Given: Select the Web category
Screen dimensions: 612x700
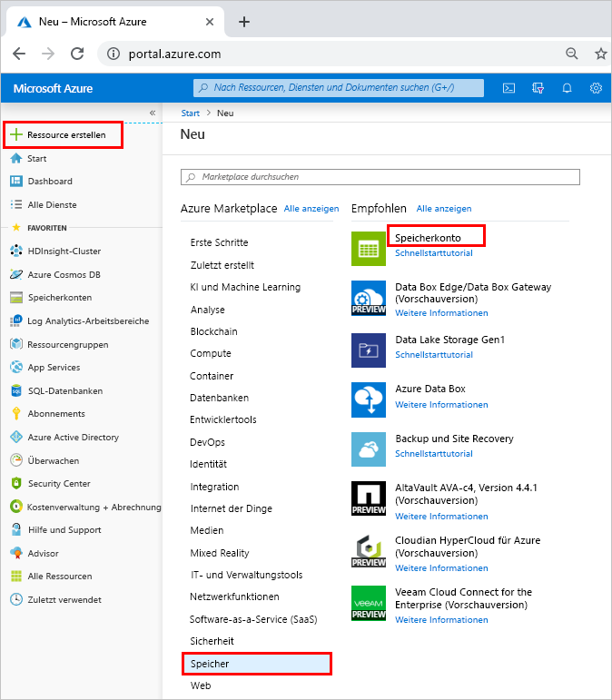Looking at the screenshot, I should pyautogui.click(x=201, y=685).
